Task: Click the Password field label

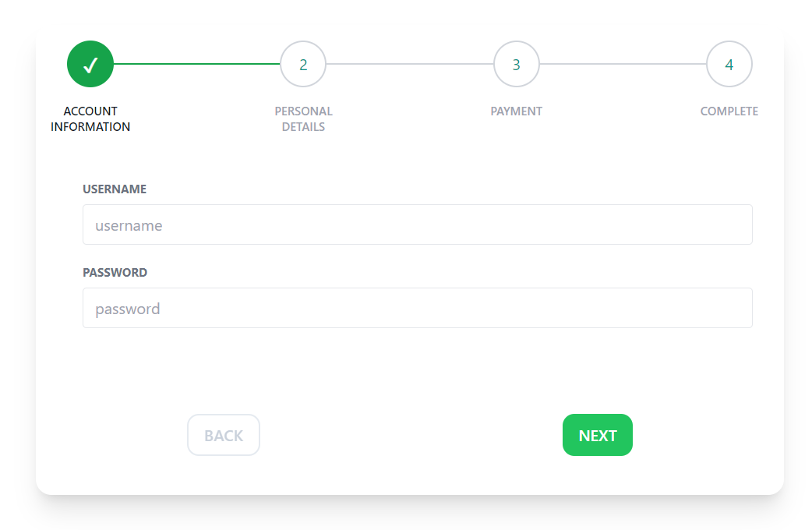Action: (x=115, y=273)
